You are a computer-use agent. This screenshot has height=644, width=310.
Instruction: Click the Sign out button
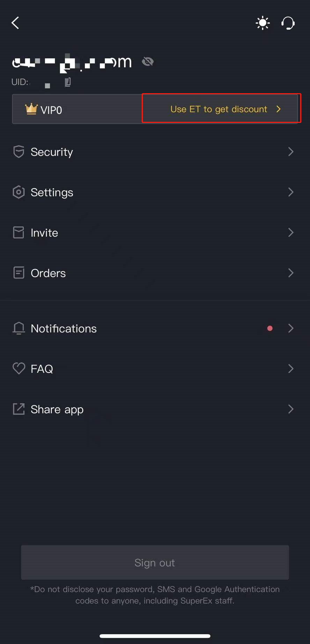[x=155, y=562]
